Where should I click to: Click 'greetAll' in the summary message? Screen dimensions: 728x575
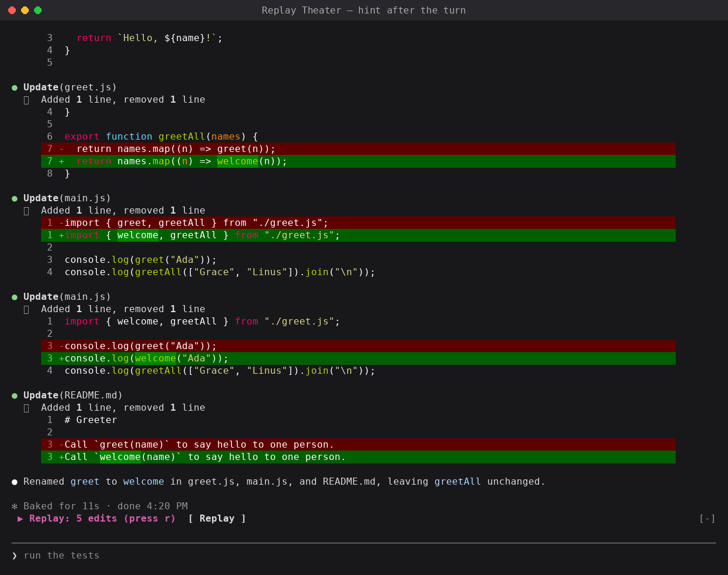click(458, 482)
